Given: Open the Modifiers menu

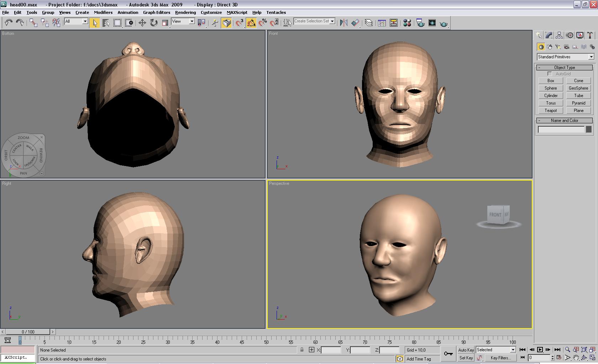Looking at the screenshot, I should 103,12.
